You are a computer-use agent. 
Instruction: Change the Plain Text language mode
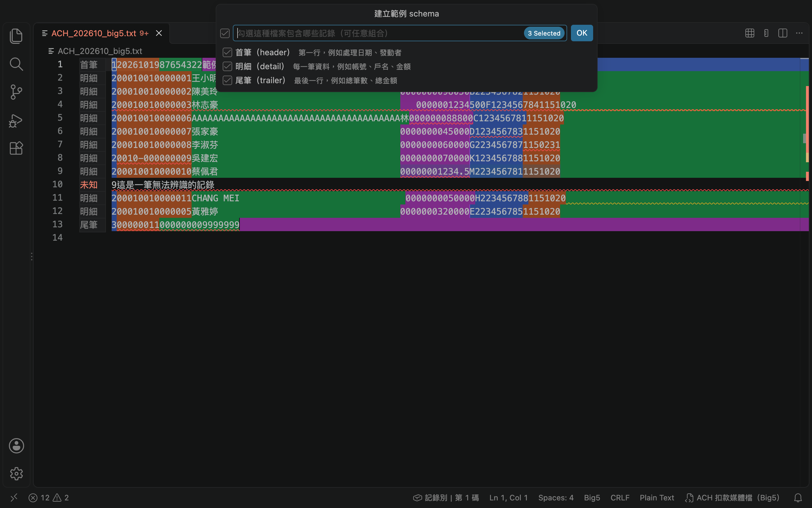[657, 498]
